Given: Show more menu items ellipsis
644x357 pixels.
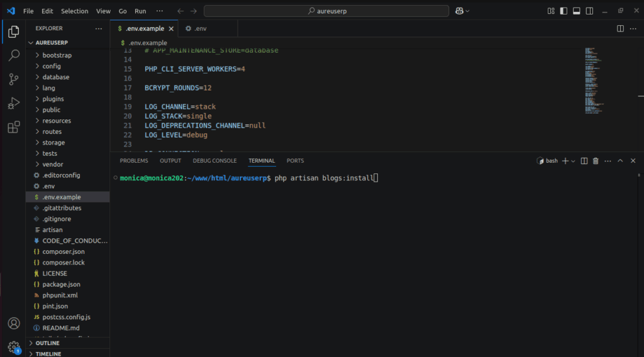Looking at the screenshot, I should pos(159,11).
